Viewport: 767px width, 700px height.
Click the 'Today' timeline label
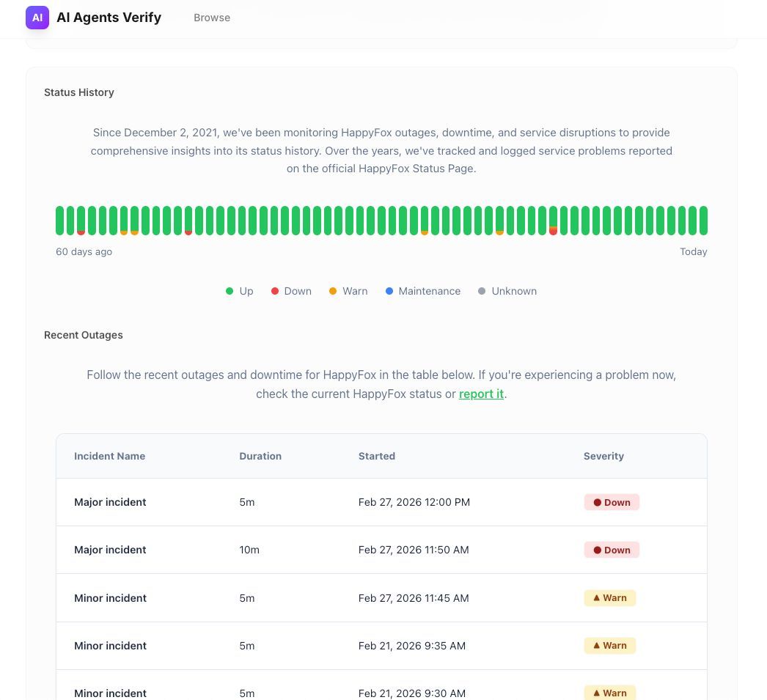click(694, 251)
